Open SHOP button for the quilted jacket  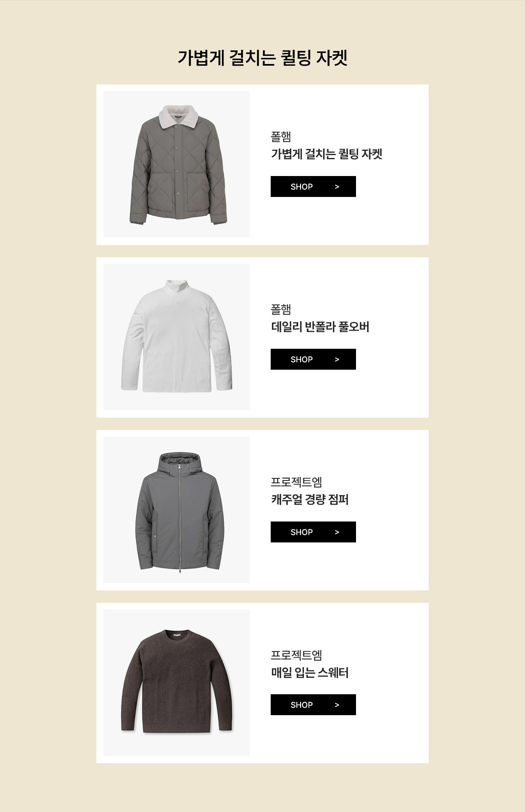point(313,187)
